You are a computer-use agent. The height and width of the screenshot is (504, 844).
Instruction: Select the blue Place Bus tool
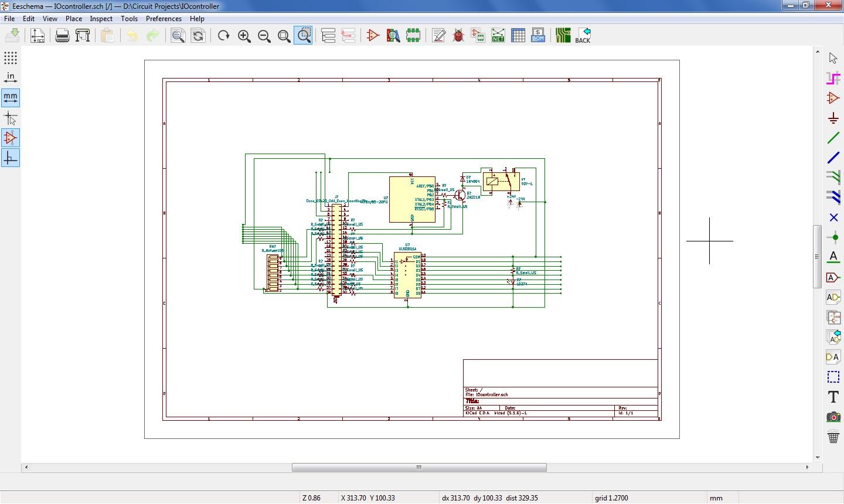(x=833, y=158)
